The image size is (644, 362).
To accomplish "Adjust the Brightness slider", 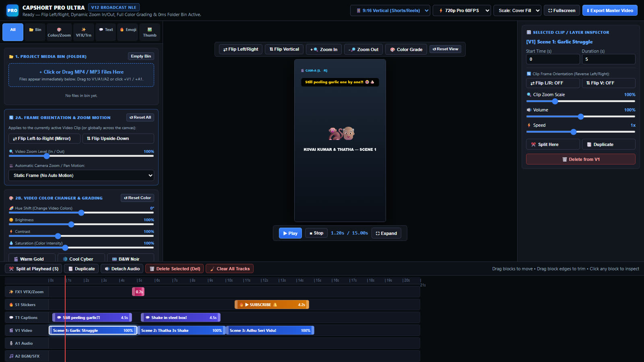I will (x=81, y=224).
